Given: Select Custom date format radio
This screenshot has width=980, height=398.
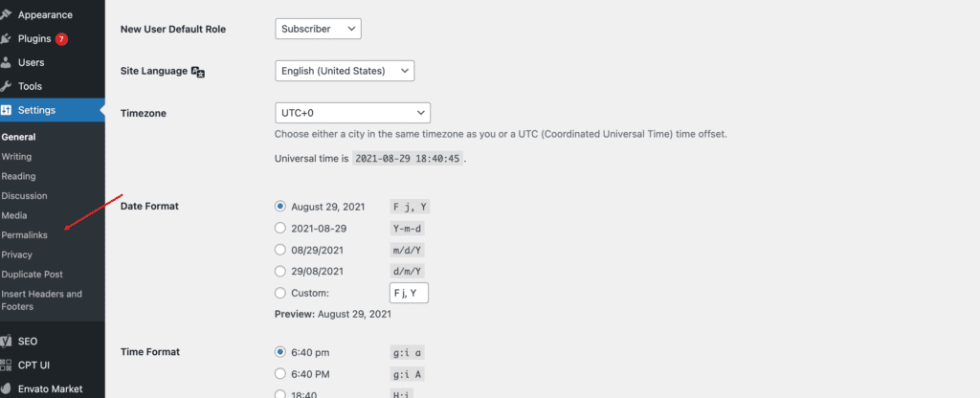Looking at the screenshot, I should tap(280, 293).
